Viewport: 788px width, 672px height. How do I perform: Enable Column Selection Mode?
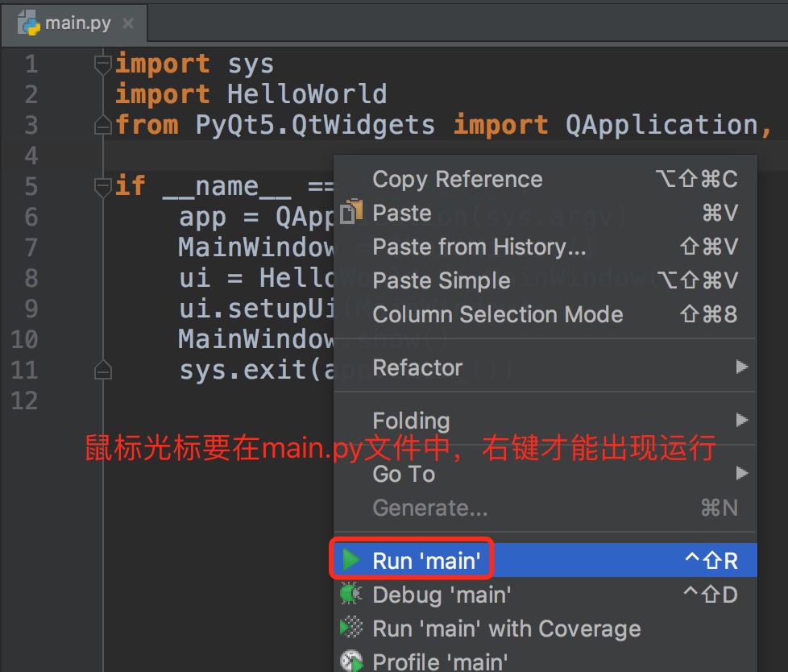point(497,314)
